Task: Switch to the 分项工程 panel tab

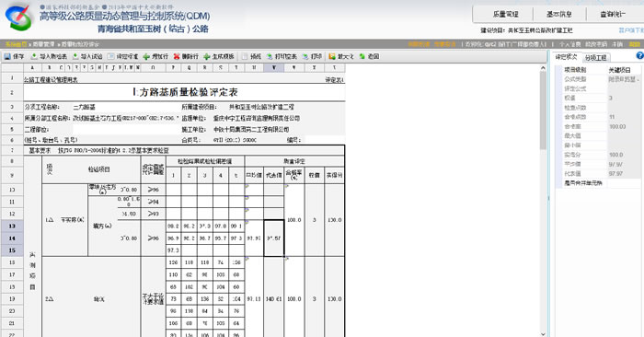Action: [x=595, y=57]
